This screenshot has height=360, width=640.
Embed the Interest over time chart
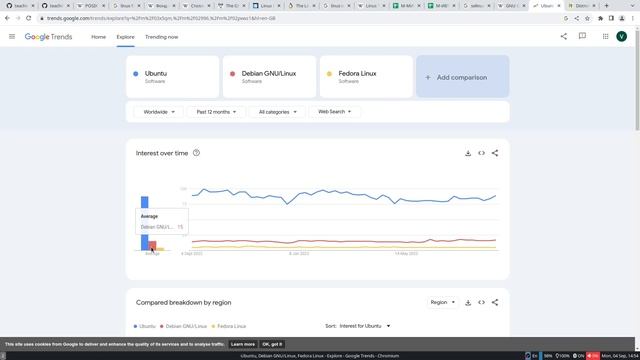tap(481, 153)
